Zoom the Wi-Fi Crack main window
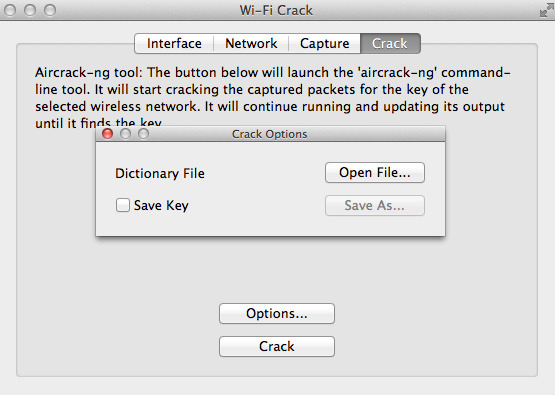Image resolution: width=555 pixels, height=395 pixels. 50,10
